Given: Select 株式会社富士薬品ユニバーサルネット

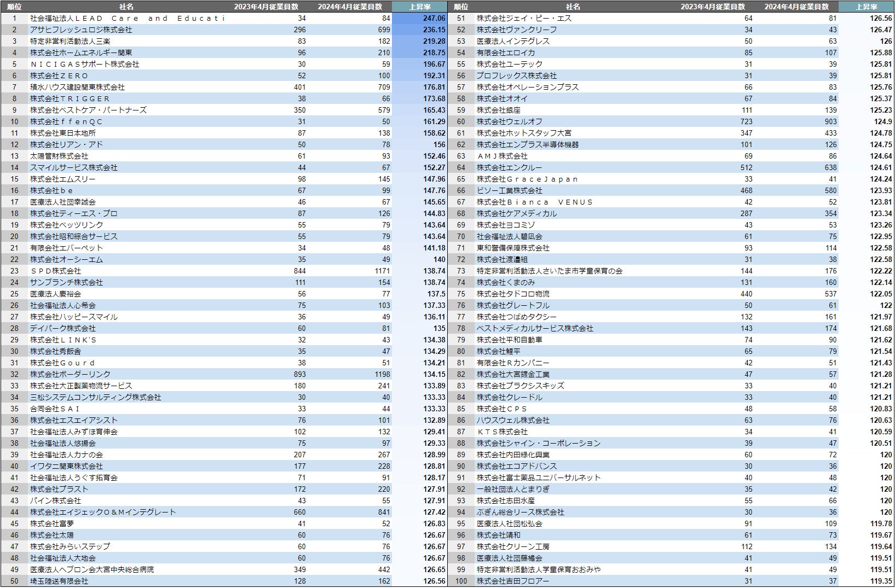Looking at the screenshot, I should pos(539,478).
